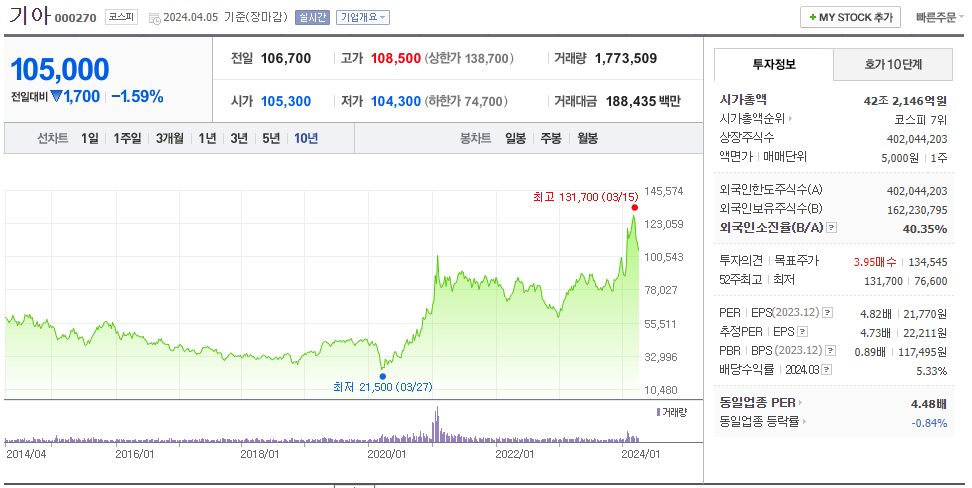Screen dimensions: 972x488
Task: Open the 동일업종 PER link
Action: pyautogui.click(x=758, y=402)
